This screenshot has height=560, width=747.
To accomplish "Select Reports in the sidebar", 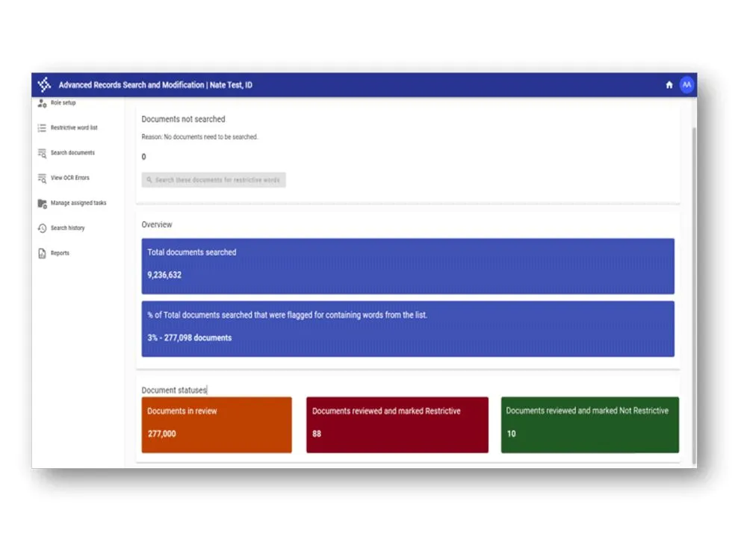I will pos(60,253).
